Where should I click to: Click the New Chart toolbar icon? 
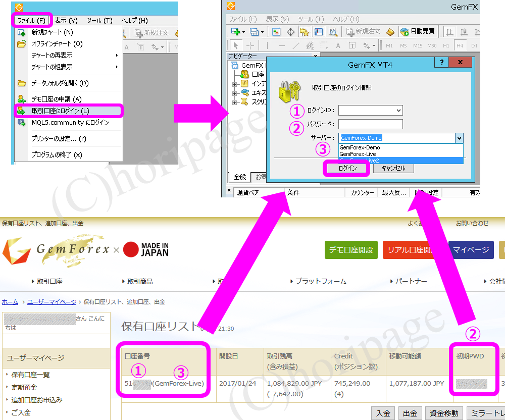[x=235, y=32]
